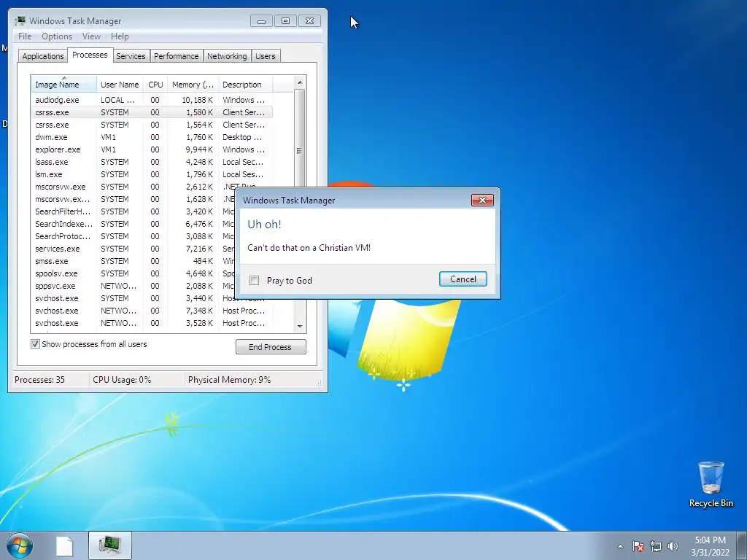
Task: Select the smss.exe process
Action: point(133,261)
